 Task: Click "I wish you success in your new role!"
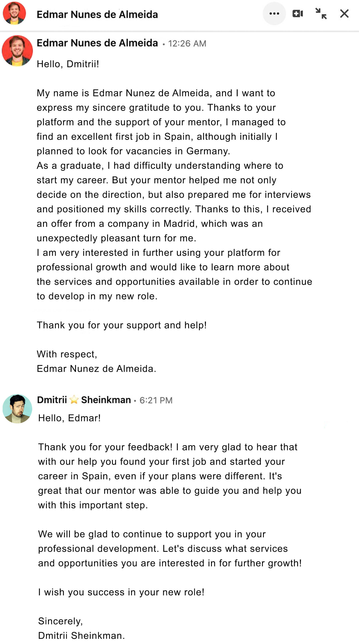tap(121, 592)
